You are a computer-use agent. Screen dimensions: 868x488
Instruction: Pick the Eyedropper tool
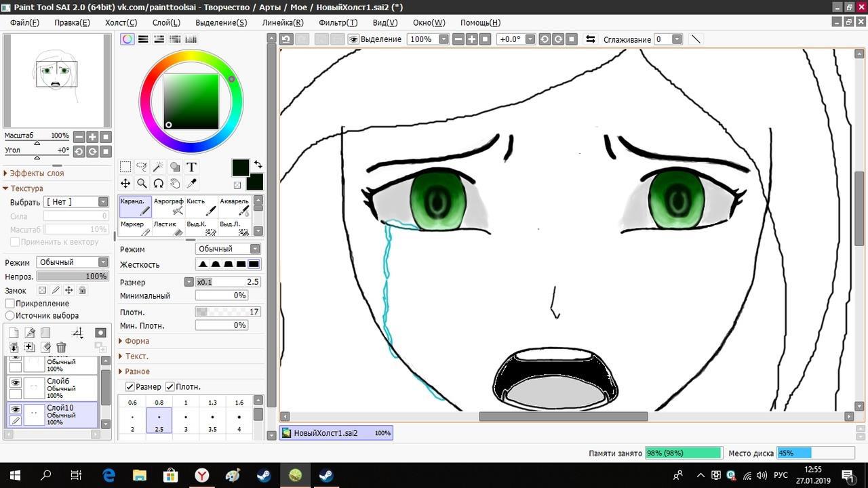click(x=191, y=183)
